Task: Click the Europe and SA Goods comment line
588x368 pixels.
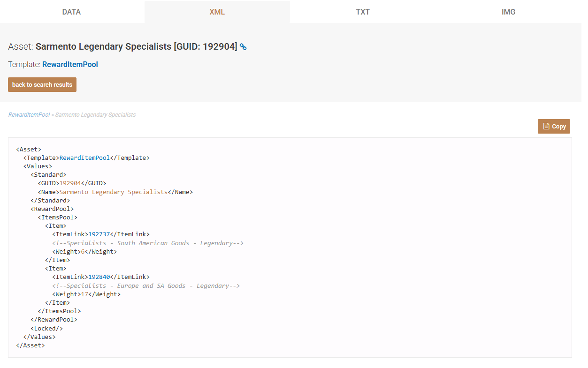Action: (x=146, y=286)
